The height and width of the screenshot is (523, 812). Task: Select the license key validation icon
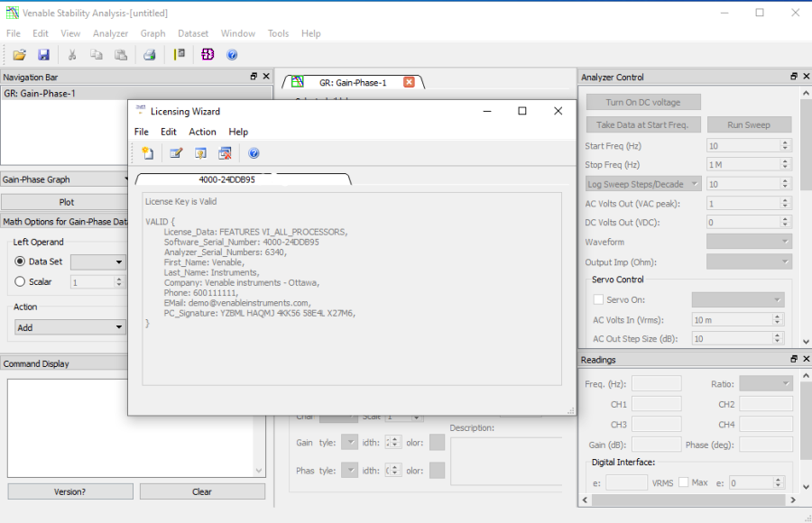click(199, 152)
